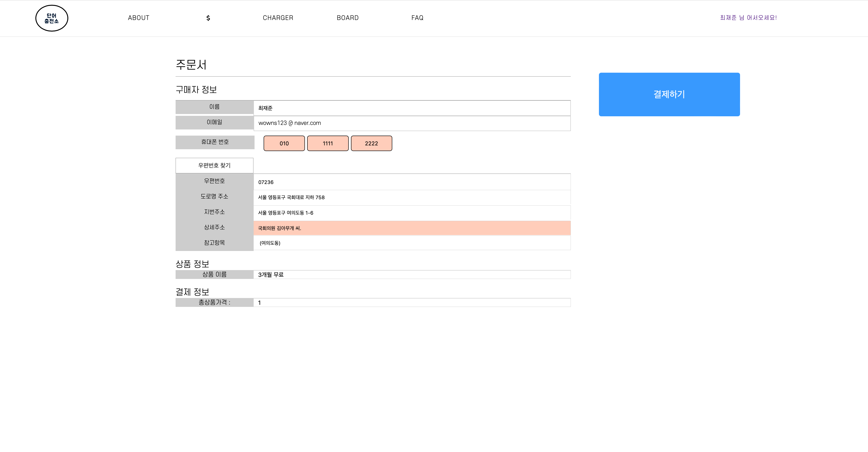The height and width of the screenshot is (452, 868).
Task: Open the BOARD menu item
Action: coord(347,18)
